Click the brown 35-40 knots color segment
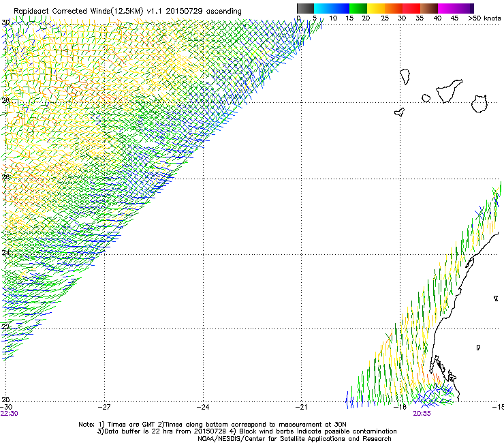 (429, 8)
